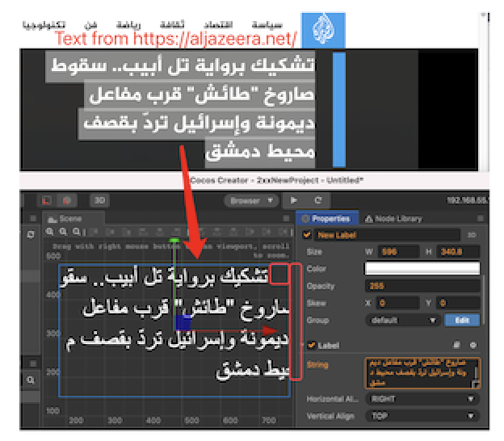Click the New Label node name field
The height and width of the screenshot is (441, 504).
pos(387,235)
